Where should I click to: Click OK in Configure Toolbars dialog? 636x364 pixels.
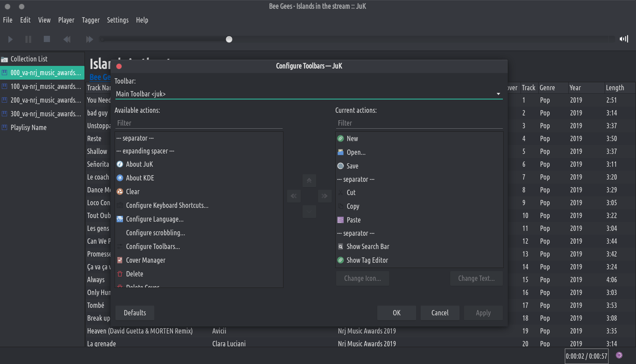[x=397, y=313]
